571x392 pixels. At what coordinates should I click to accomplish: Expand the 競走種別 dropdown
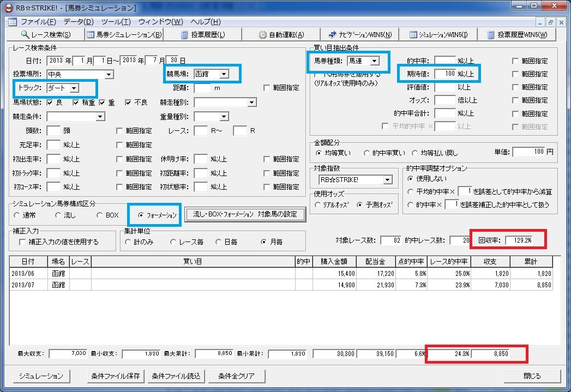pos(251,102)
